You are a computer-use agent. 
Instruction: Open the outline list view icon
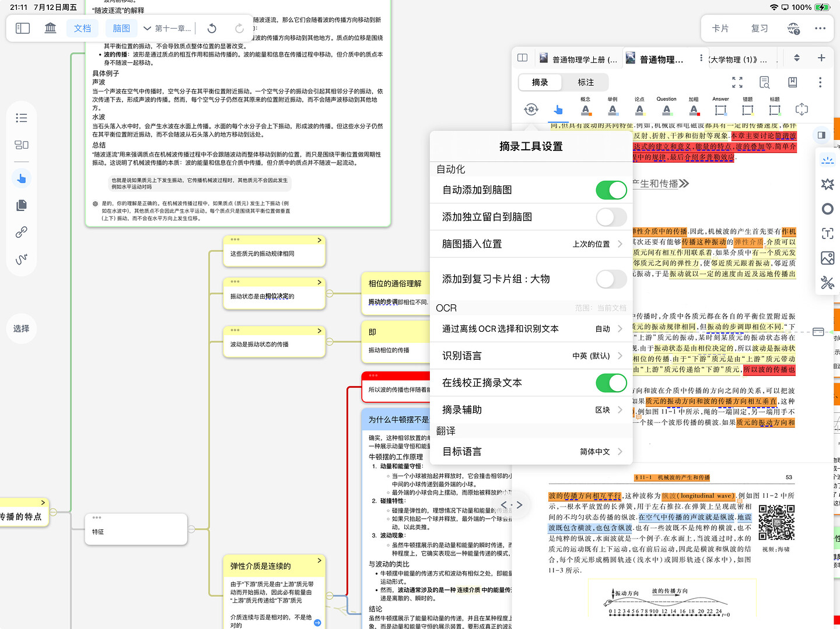tap(22, 118)
